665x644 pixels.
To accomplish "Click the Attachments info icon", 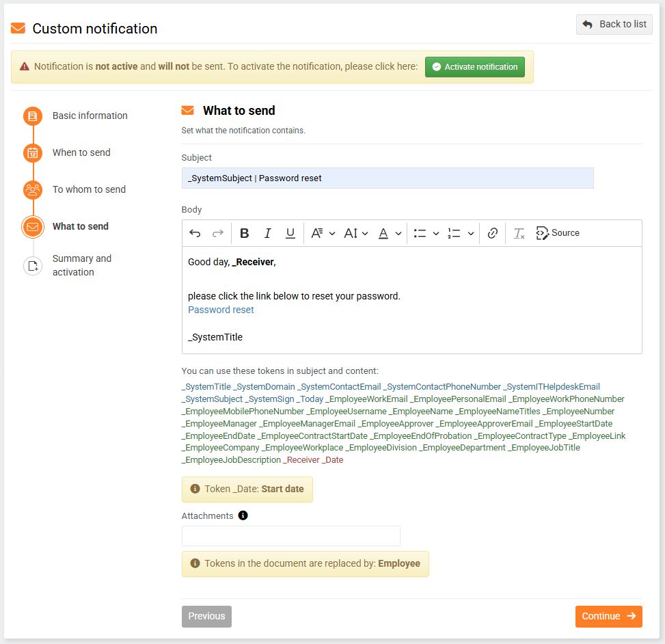I will coord(243,515).
